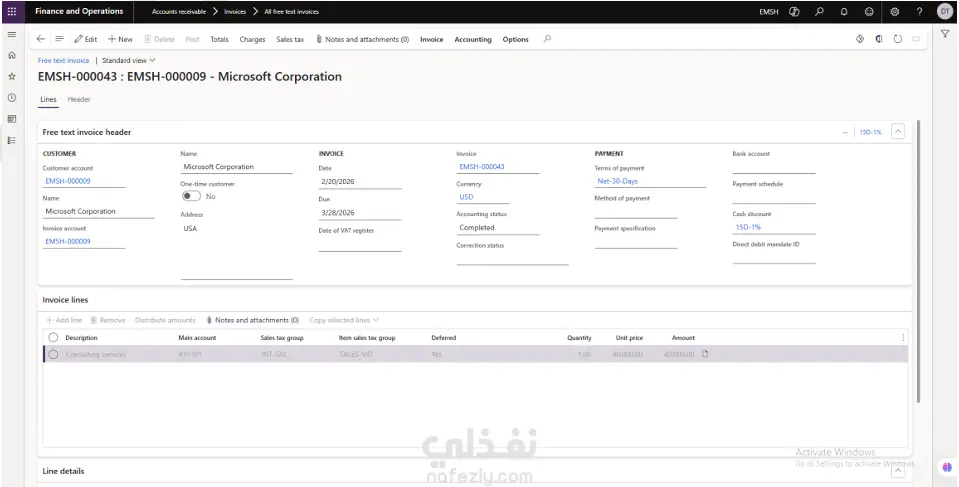959x487 pixels.
Task: Open Favorites star in the sidebar
Action: (12, 76)
